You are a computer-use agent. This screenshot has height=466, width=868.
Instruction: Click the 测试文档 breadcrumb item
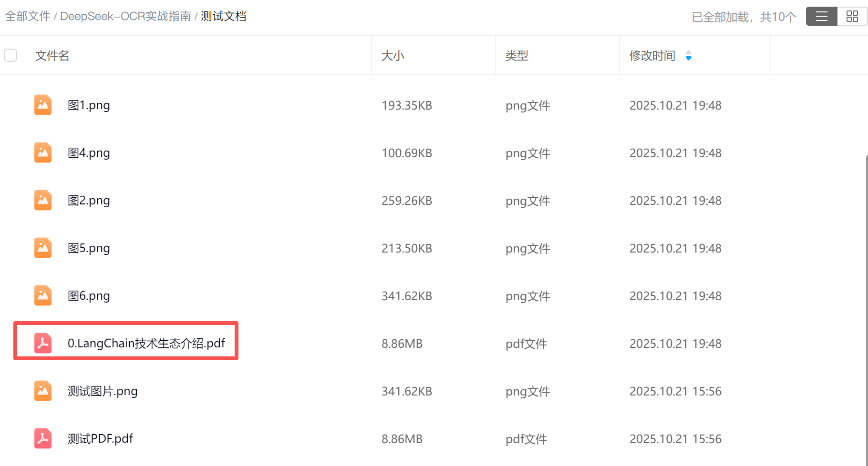(224, 16)
